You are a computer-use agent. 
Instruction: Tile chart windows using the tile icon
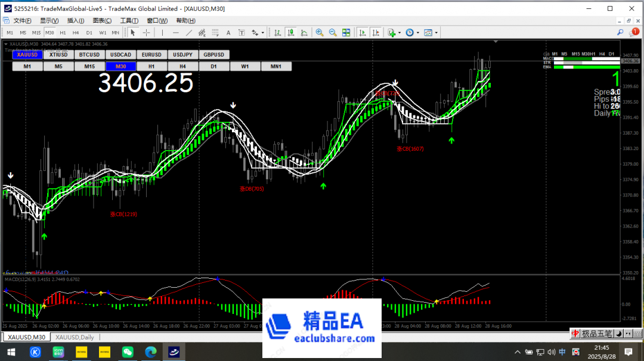[346, 33]
